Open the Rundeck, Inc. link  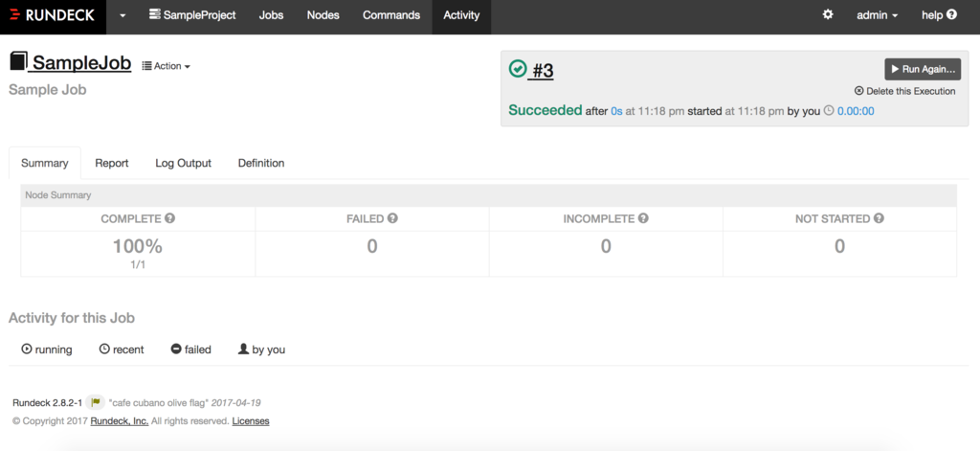coord(120,421)
